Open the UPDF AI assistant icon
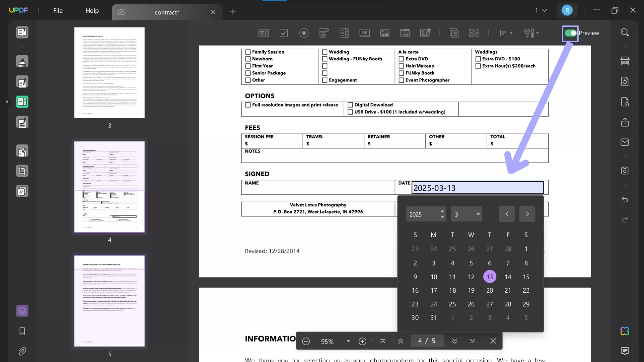The height and width of the screenshot is (362, 644). pyautogui.click(x=625, y=331)
